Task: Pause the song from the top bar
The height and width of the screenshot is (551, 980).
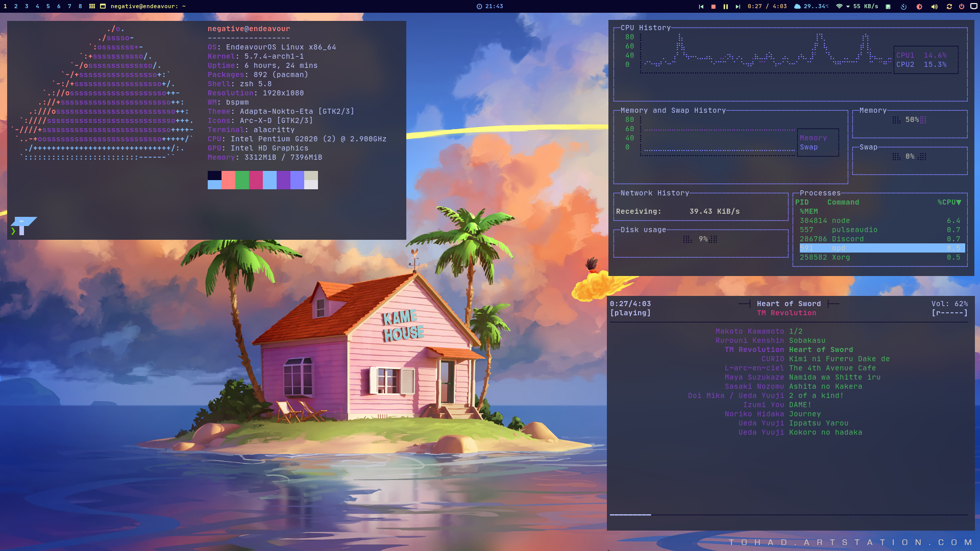Action: [x=725, y=7]
